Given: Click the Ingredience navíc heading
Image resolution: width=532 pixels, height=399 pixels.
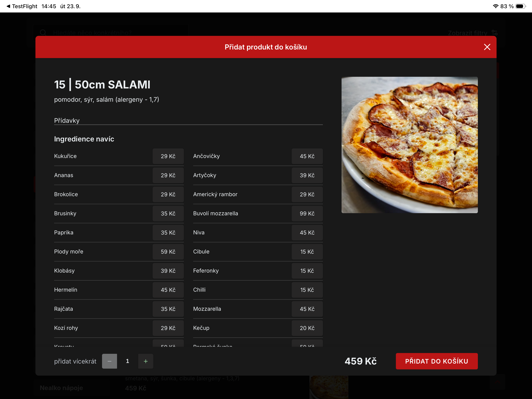Looking at the screenshot, I should click(84, 139).
